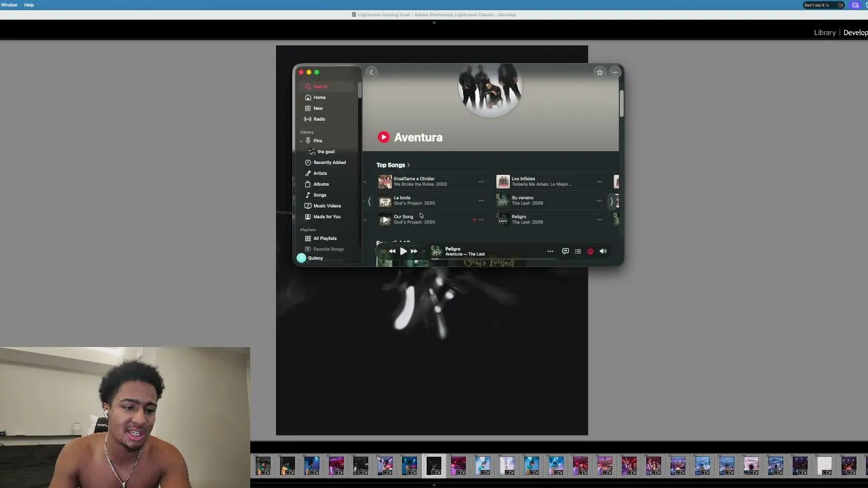Viewport: 868px width, 488px height.
Task: Click the now playing Peligro album art
Action: pos(437,251)
